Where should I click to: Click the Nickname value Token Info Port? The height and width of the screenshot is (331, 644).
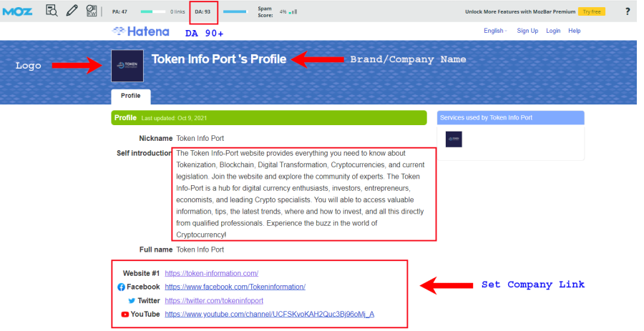(x=200, y=139)
